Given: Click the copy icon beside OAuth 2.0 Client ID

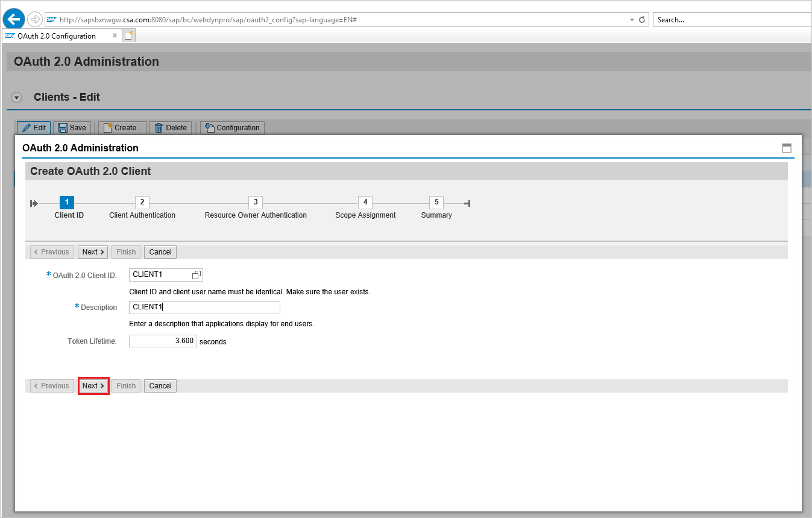Looking at the screenshot, I should (x=195, y=274).
